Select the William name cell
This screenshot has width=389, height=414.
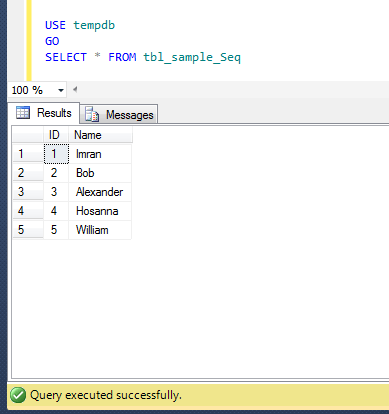[x=100, y=230]
